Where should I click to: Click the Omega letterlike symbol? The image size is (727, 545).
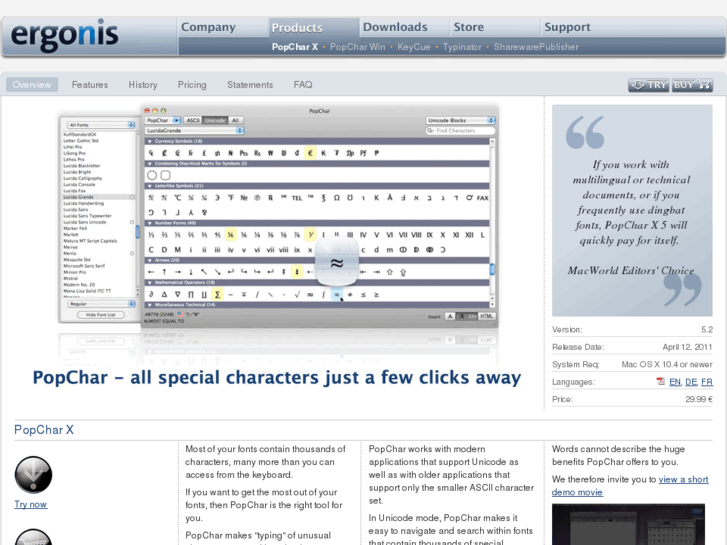337,198
